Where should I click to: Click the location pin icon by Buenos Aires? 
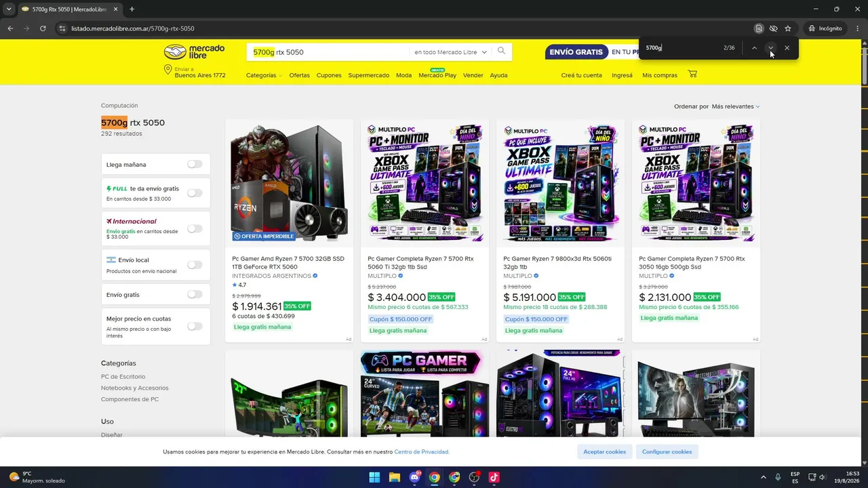click(167, 70)
